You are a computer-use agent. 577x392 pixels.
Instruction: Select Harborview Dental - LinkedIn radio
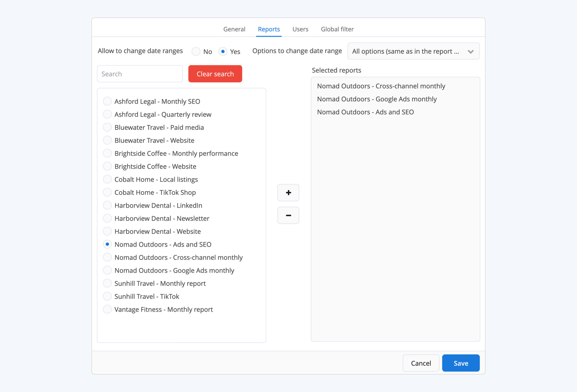pos(107,205)
